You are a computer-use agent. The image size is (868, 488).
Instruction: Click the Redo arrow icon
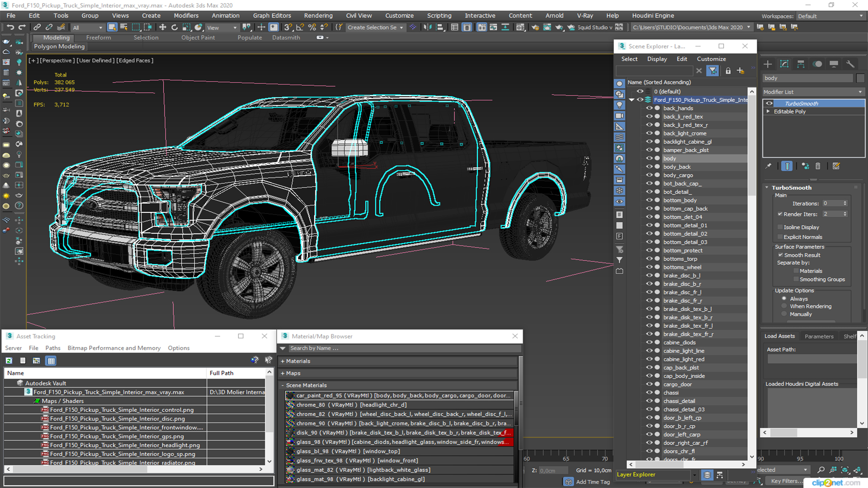click(22, 27)
